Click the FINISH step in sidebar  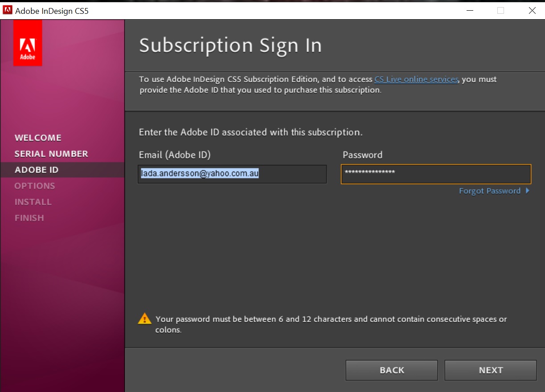[x=29, y=218]
